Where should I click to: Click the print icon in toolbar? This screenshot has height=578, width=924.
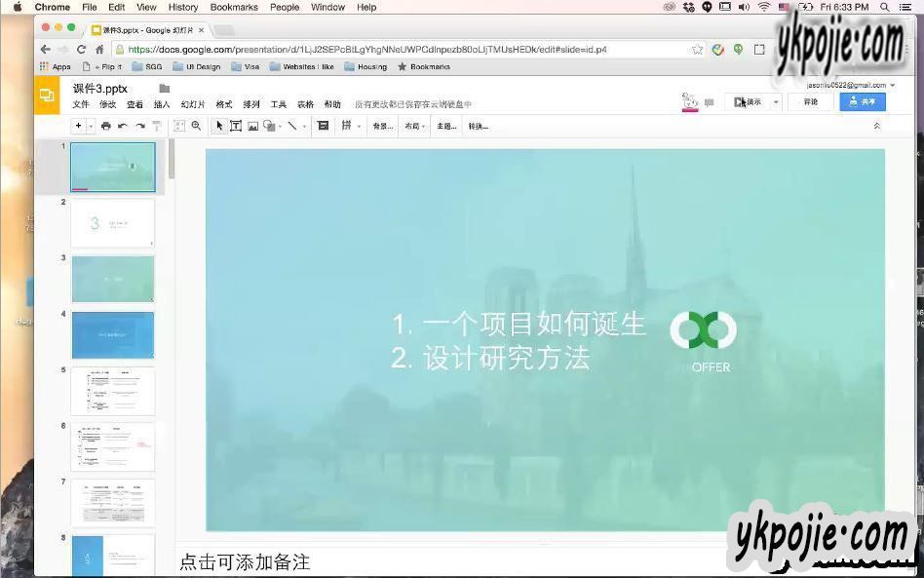click(106, 126)
